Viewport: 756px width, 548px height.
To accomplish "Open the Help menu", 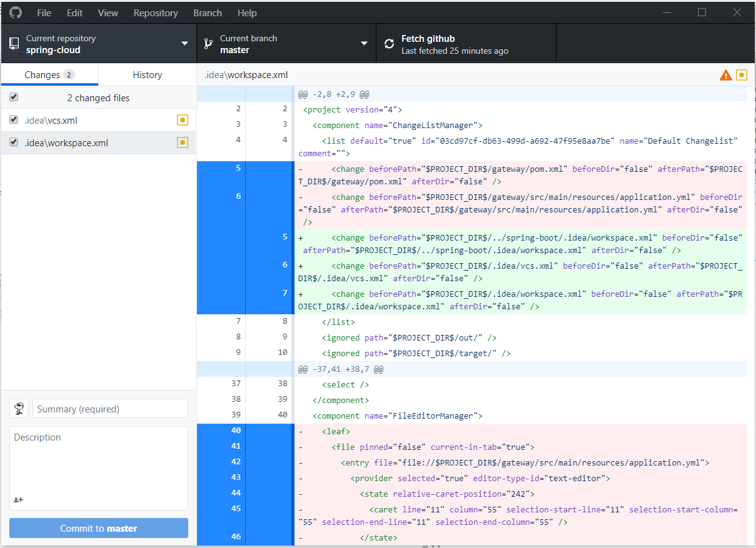I will [247, 12].
